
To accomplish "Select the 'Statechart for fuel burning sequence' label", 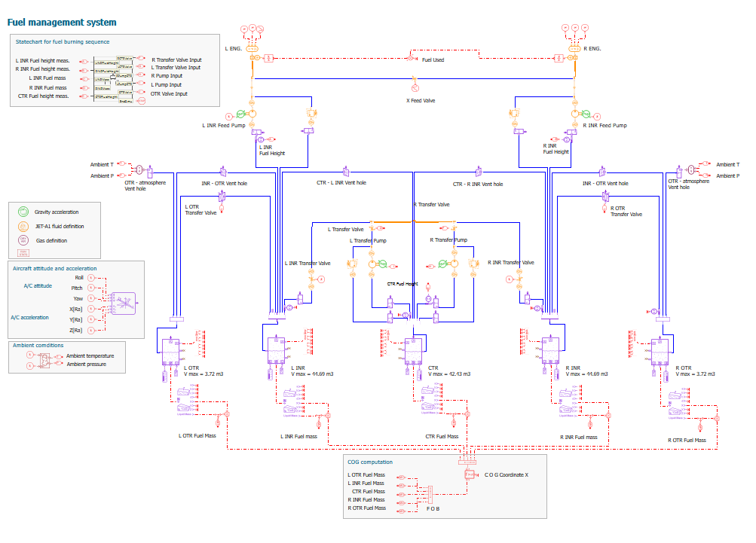I will 63,42.
